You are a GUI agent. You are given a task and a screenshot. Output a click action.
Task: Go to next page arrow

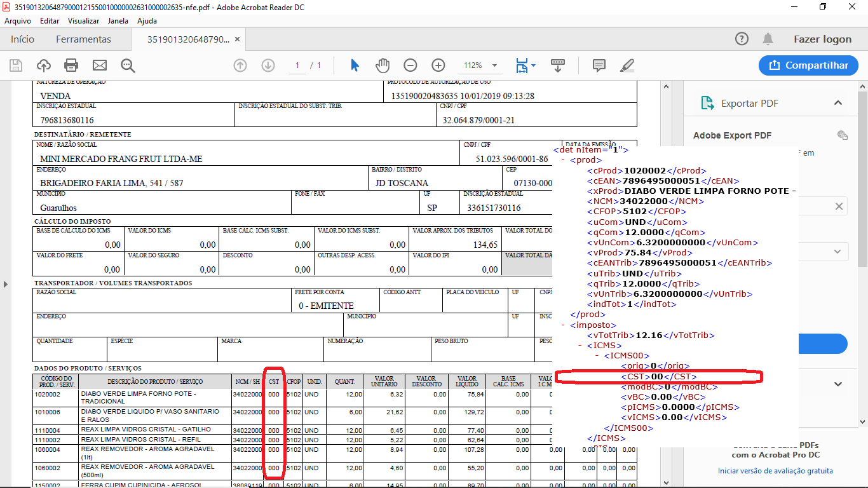[268, 65]
